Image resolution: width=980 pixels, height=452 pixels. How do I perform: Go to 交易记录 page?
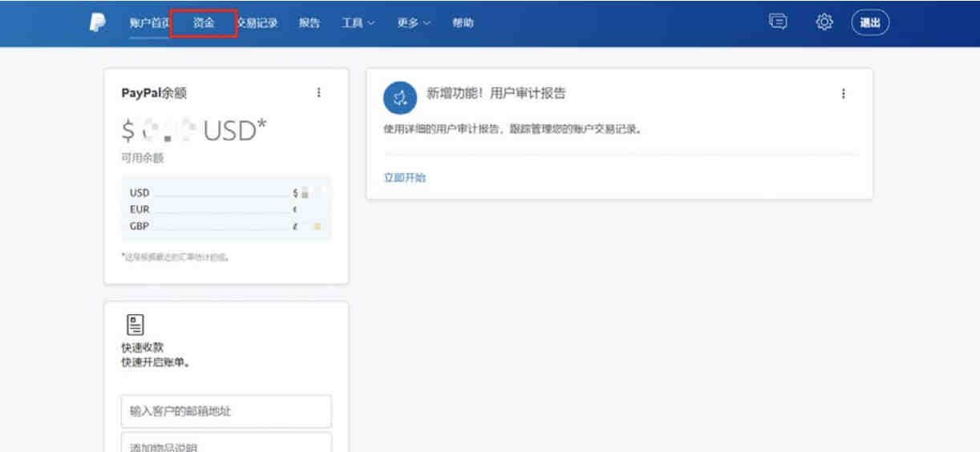point(257,23)
